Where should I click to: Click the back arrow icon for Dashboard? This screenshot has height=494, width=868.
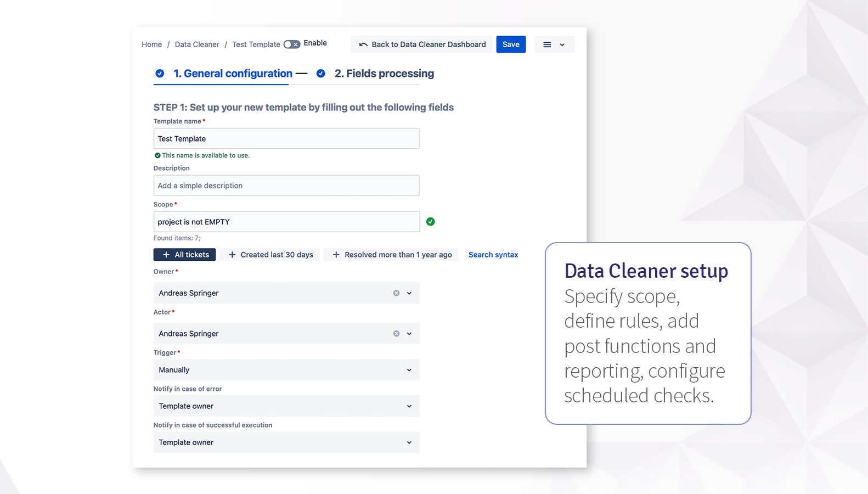click(363, 44)
